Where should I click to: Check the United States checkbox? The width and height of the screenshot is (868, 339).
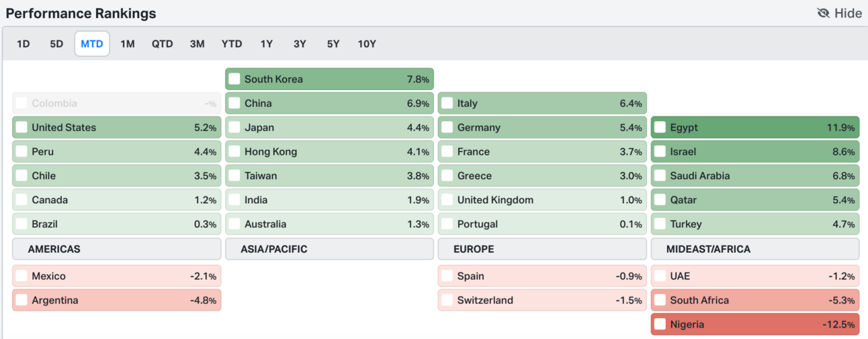(21, 128)
